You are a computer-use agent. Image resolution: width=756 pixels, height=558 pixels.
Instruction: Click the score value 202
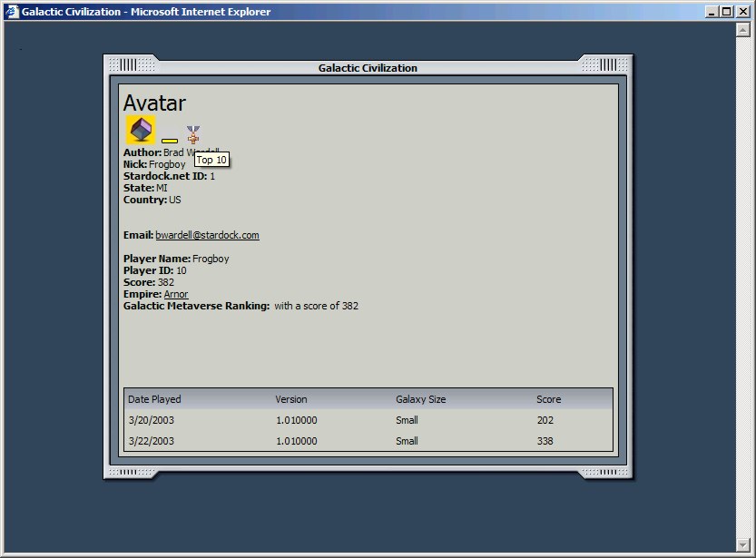(x=545, y=420)
